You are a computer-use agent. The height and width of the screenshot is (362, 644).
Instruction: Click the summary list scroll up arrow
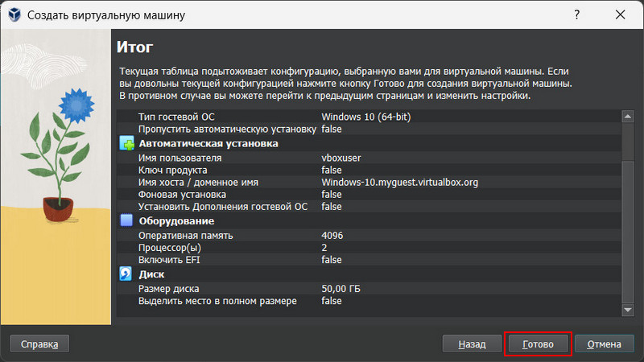pyautogui.click(x=628, y=117)
